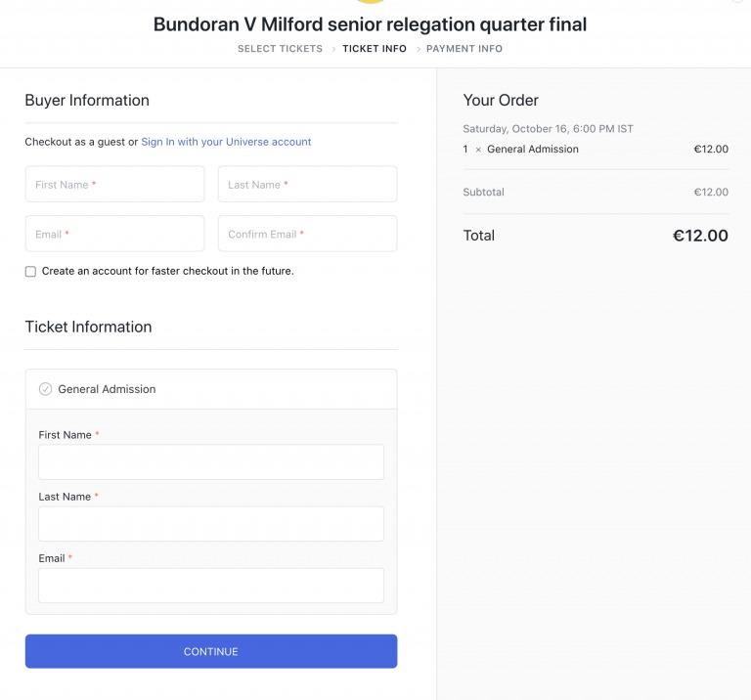Focus the ticket holder First Name input
Screen dimensions: 751x700
click(211, 462)
